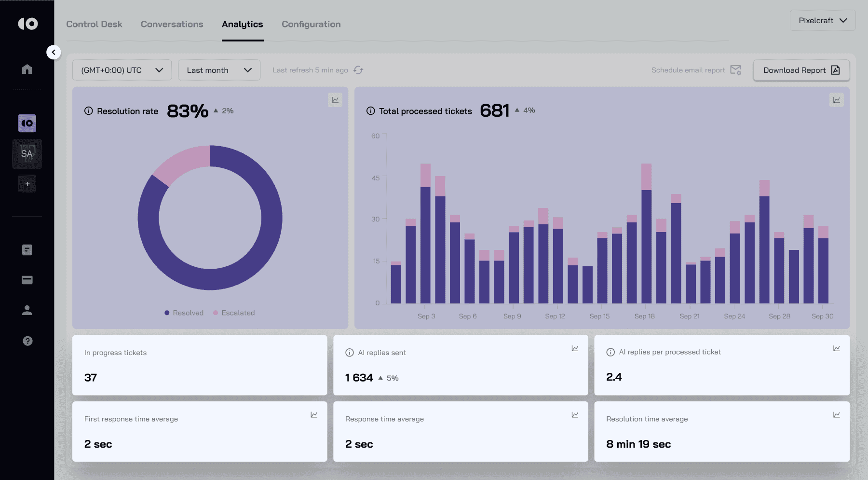Show the AI replies sent chart icon
The height and width of the screenshot is (480, 868).
tap(575, 348)
